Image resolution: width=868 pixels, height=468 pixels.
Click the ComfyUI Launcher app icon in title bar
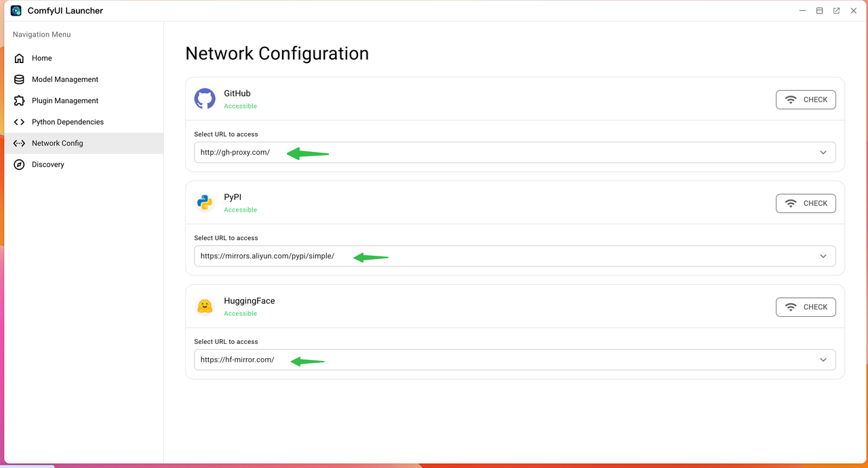point(16,11)
